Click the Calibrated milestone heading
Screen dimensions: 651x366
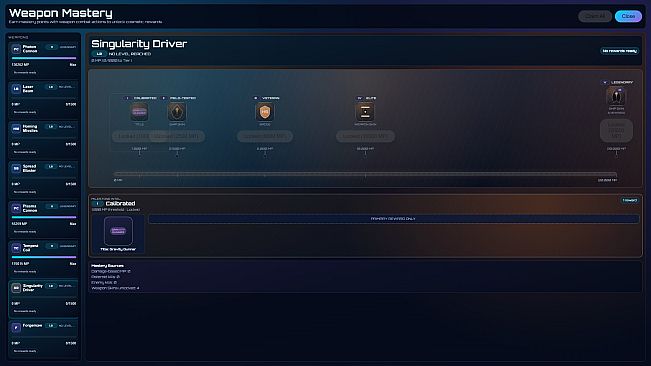(120, 203)
